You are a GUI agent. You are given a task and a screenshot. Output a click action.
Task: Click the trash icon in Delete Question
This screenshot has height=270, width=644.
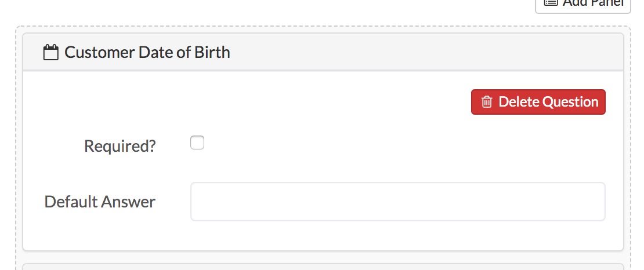(x=487, y=102)
